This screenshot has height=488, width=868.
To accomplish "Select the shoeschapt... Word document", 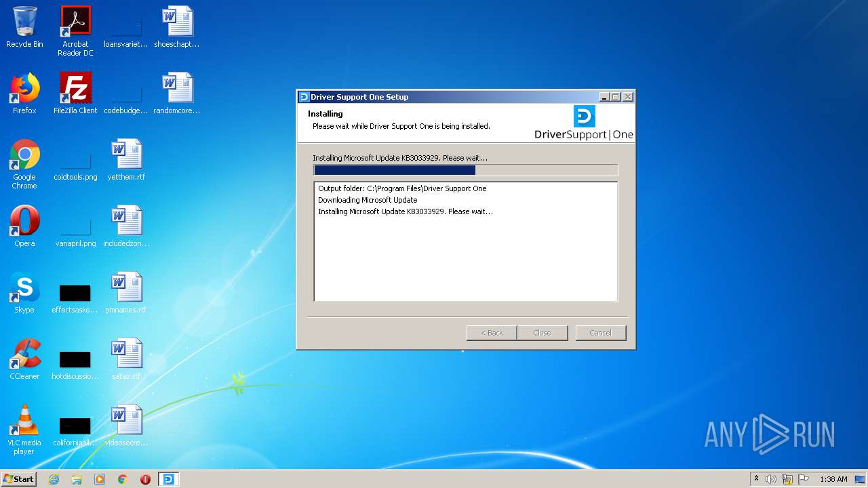I will (x=177, y=28).
